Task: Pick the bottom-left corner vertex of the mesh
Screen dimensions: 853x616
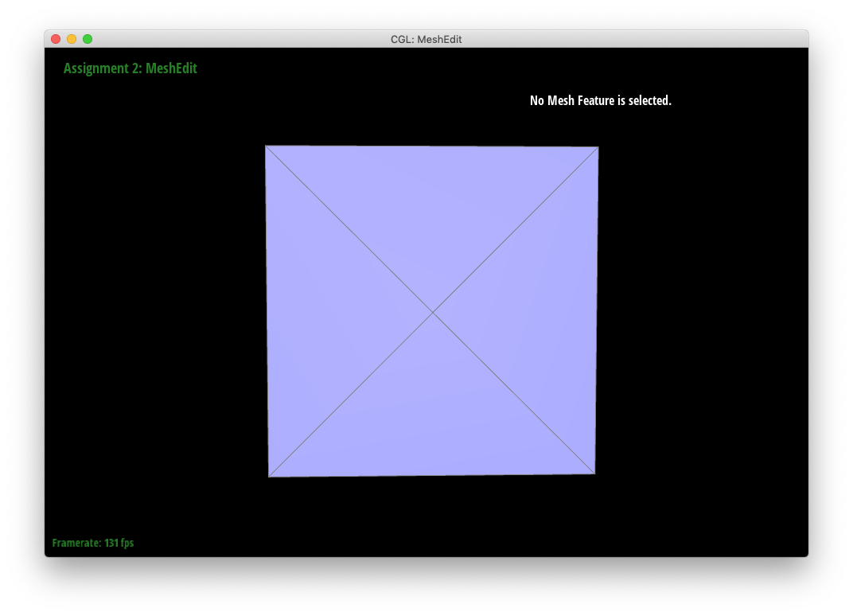Action: click(269, 477)
